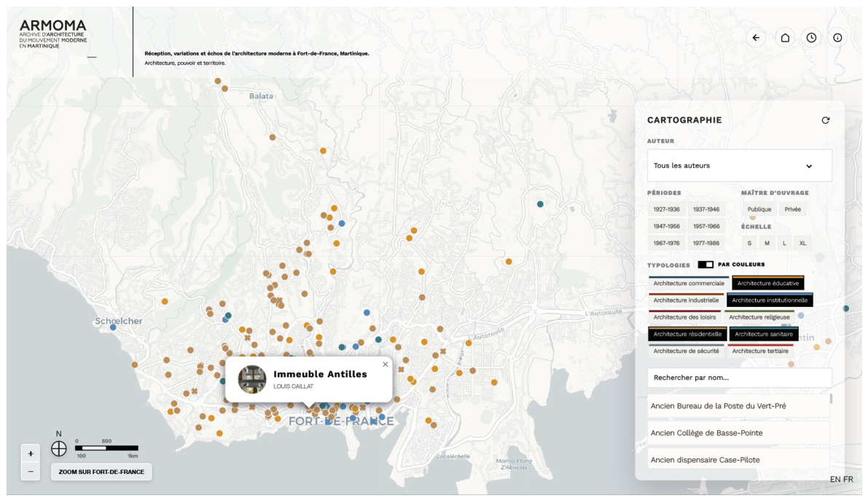Open the Tous les auteurs dropdown
Image resolution: width=868 pixels, height=501 pixels.
[740, 166]
